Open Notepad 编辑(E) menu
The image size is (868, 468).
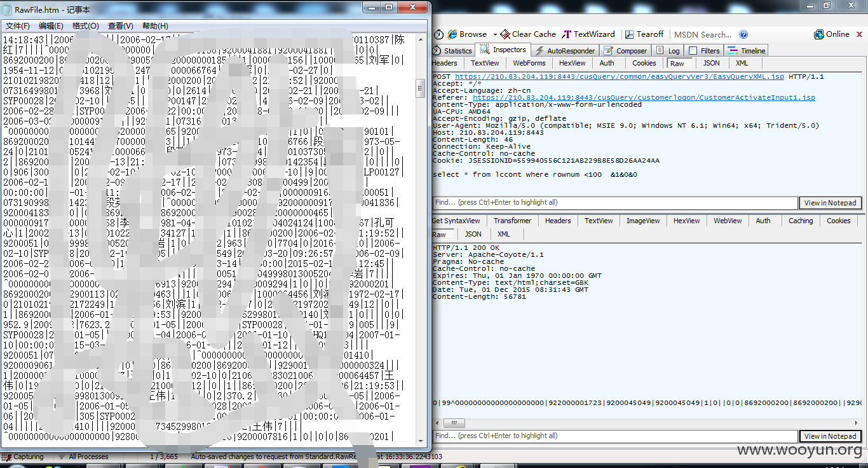tap(51, 26)
